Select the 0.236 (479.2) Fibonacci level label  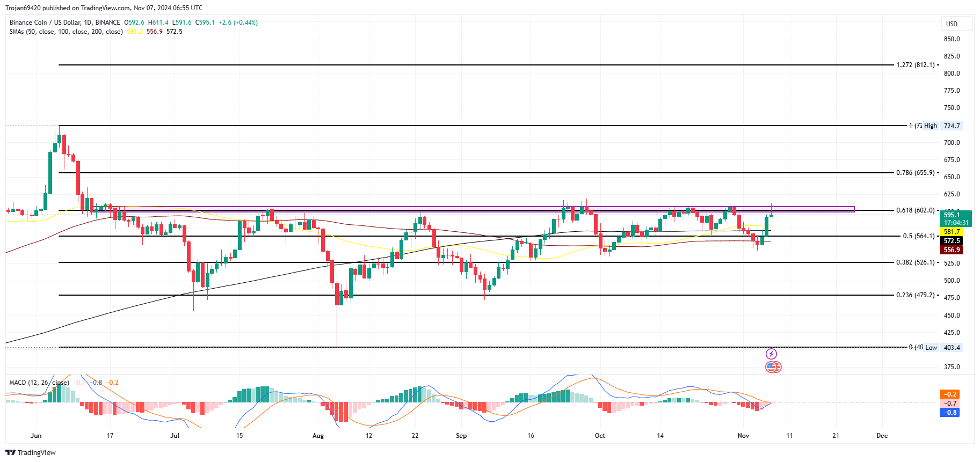(x=915, y=295)
